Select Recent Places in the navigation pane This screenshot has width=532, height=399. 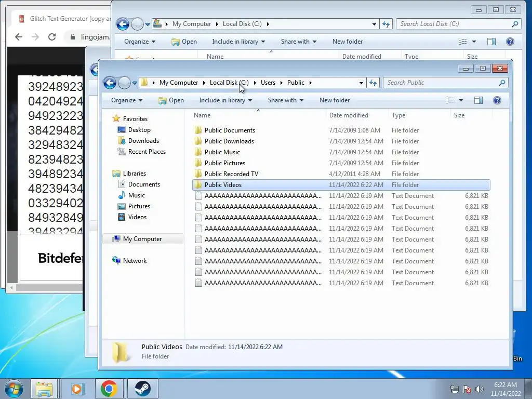(147, 152)
